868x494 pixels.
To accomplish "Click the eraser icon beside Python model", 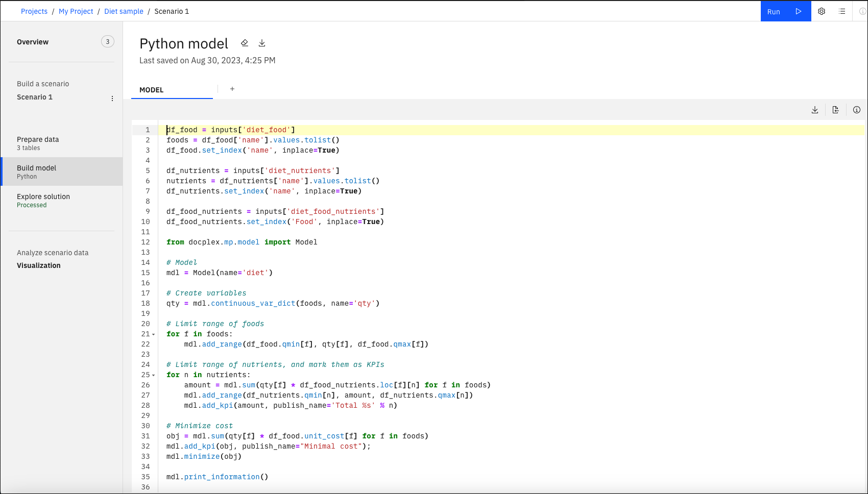I will (x=245, y=43).
